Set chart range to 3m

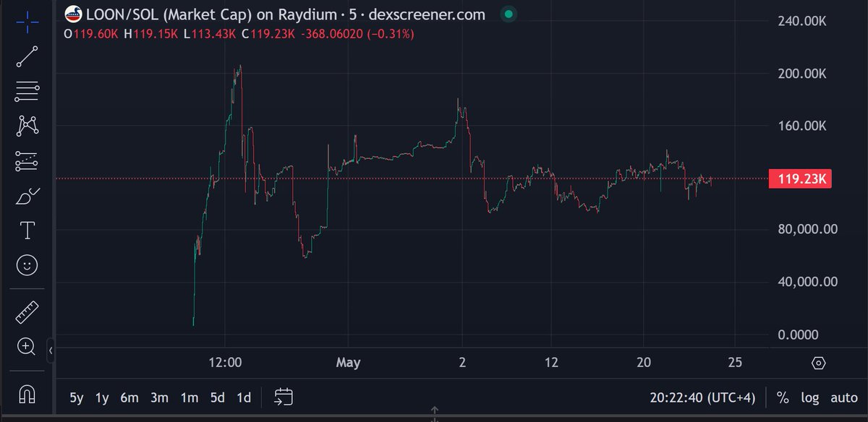point(160,397)
